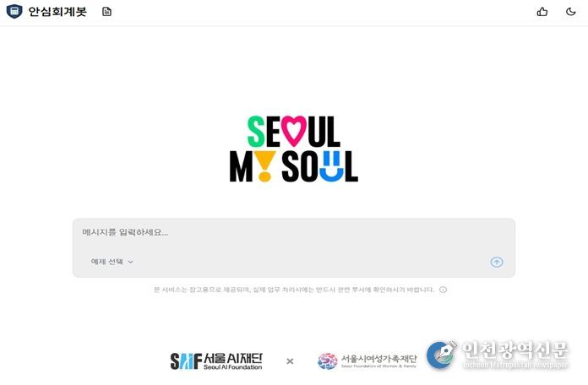Screen dimensions: 588x385
Task: Click the SAIF Seoul AI Foundation logo
Action: (216, 361)
